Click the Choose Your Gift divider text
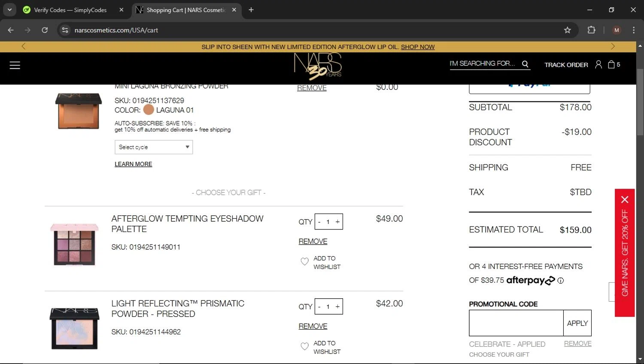This screenshot has height=364, width=644. click(228, 193)
